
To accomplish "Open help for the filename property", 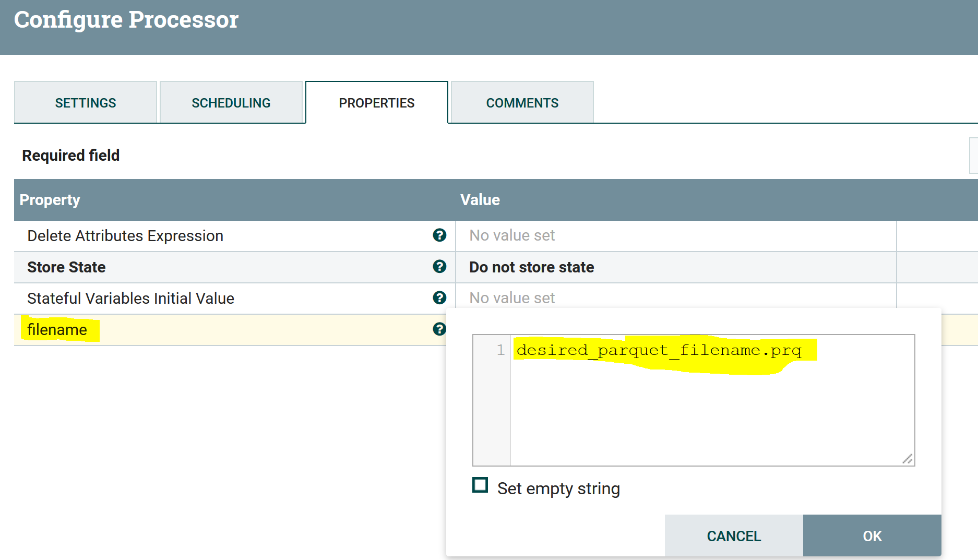I will pos(440,329).
